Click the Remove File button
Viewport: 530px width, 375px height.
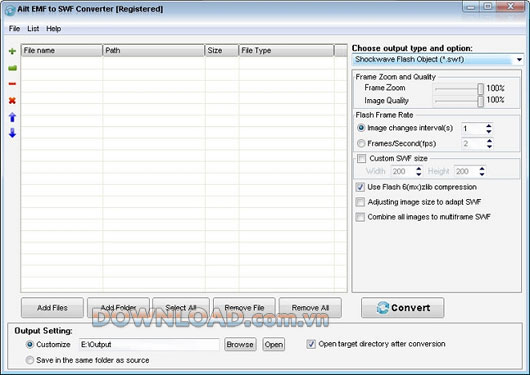coord(244,308)
